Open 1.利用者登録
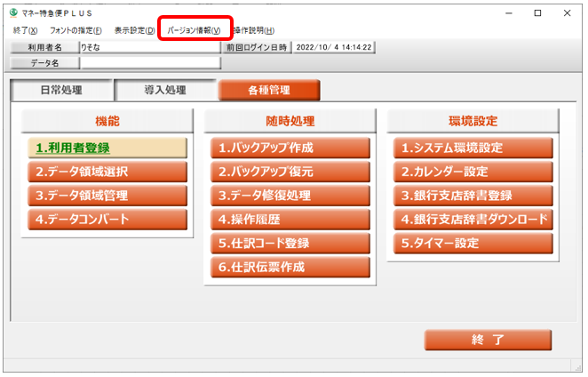Screen dimensions: 588x377 click(107, 148)
